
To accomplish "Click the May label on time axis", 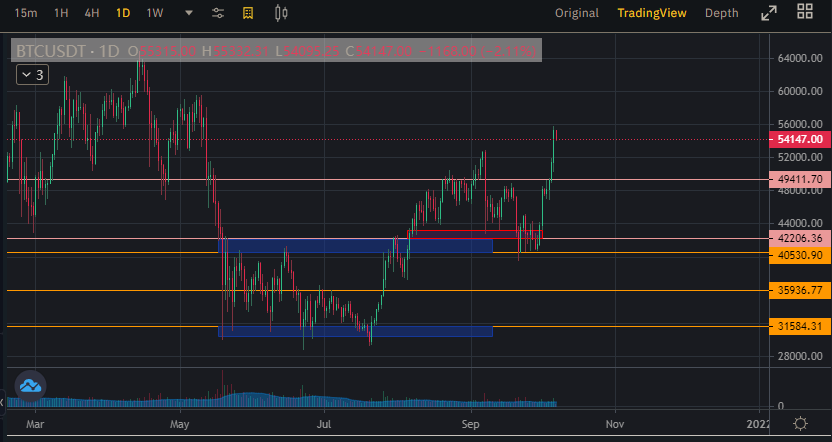I will point(180,424).
